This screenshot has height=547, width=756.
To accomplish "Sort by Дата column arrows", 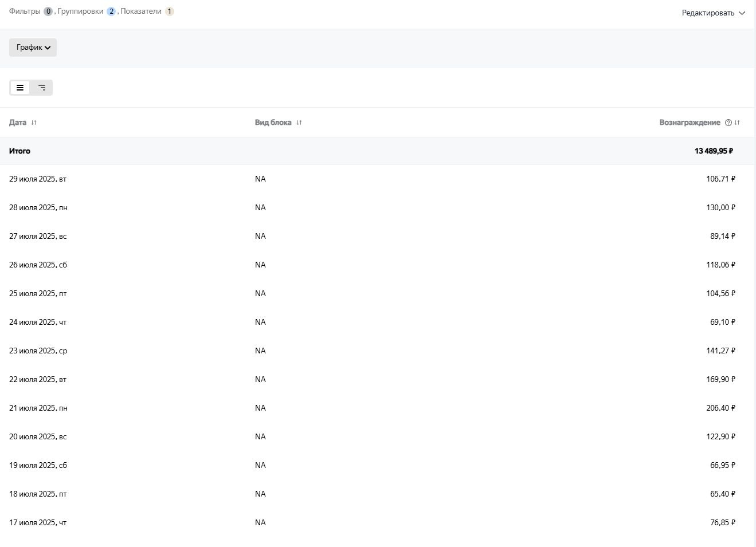I will click(34, 123).
